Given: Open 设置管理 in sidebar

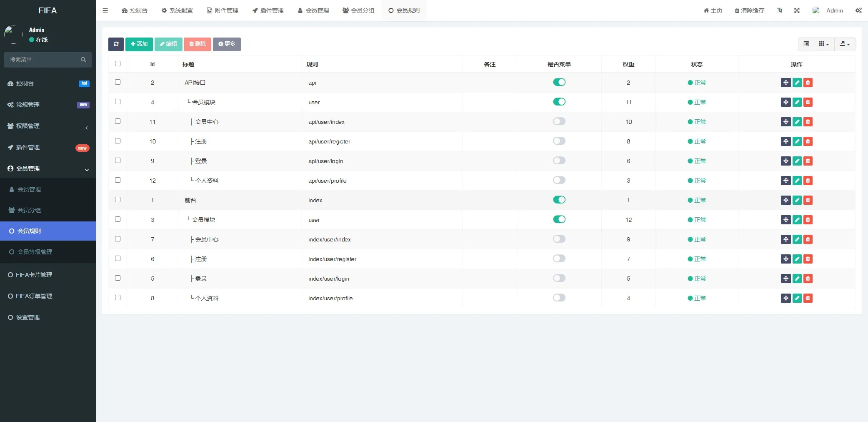Looking at the screenshot, I should [48, 317].
